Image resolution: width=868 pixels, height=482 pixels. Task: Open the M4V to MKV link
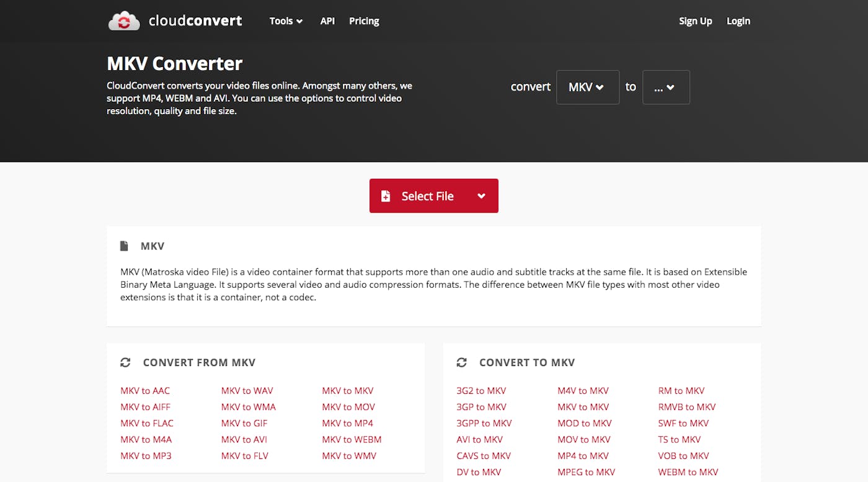click(x=583, y=391)
